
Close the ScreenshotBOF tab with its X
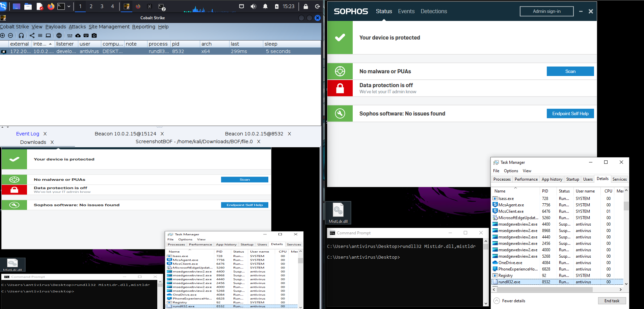click(259, 141)
